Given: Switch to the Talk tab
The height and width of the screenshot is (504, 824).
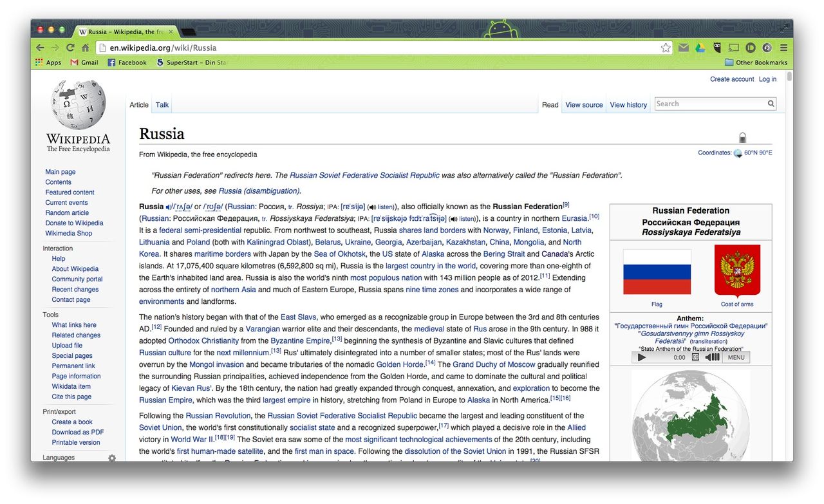Looking at the screenshot, I should coord(162,105).
